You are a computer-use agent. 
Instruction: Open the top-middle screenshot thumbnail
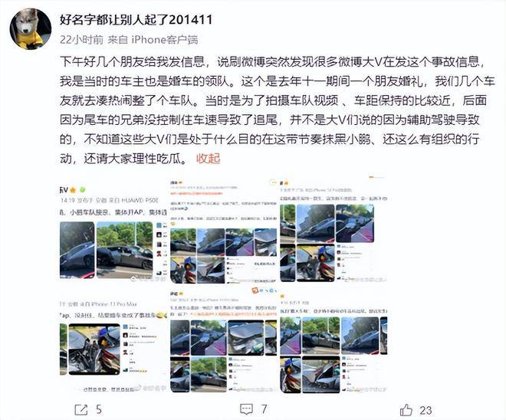[x=223, y=231]
